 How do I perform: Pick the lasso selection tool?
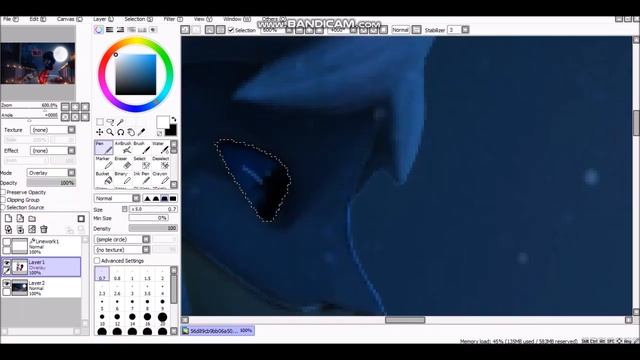tap(110, 122)
